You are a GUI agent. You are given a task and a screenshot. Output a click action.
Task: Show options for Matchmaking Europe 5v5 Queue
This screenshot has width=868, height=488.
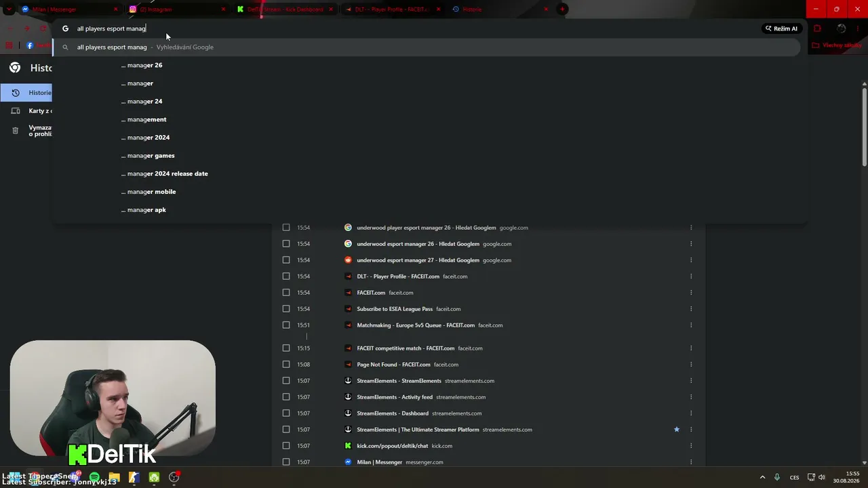click(x=691, y=325)
